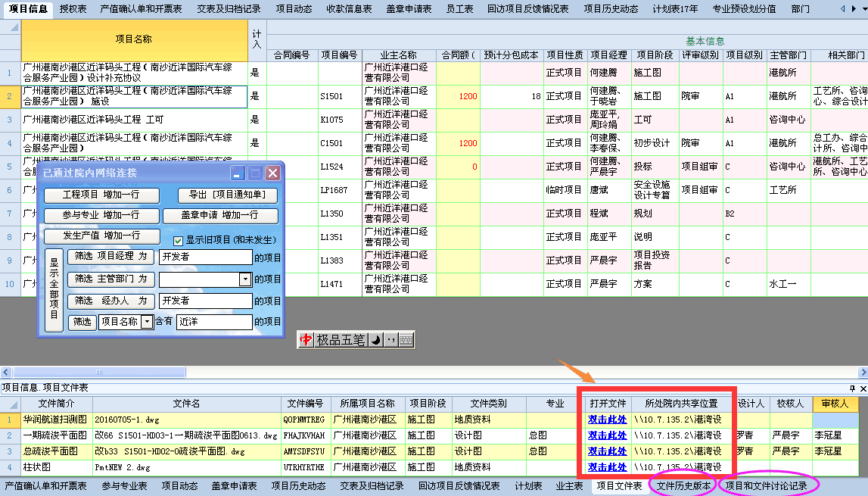
Task: Open 双击此处 link for 桩状图
Action: pyautogui.click(x=607, y=467)
